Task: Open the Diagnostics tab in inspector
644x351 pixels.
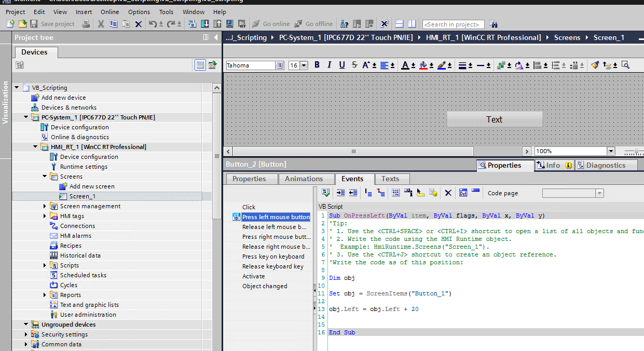Action: 606,165
